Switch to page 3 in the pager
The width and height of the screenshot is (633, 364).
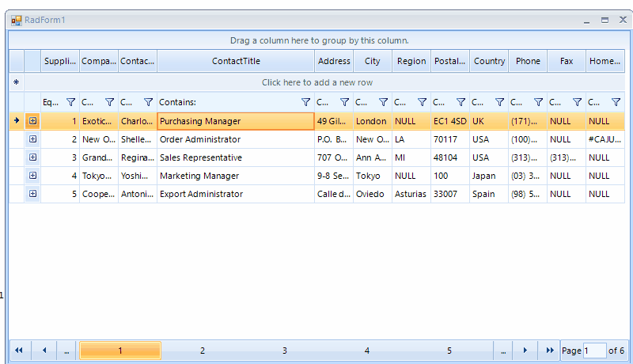click(285, 351)
